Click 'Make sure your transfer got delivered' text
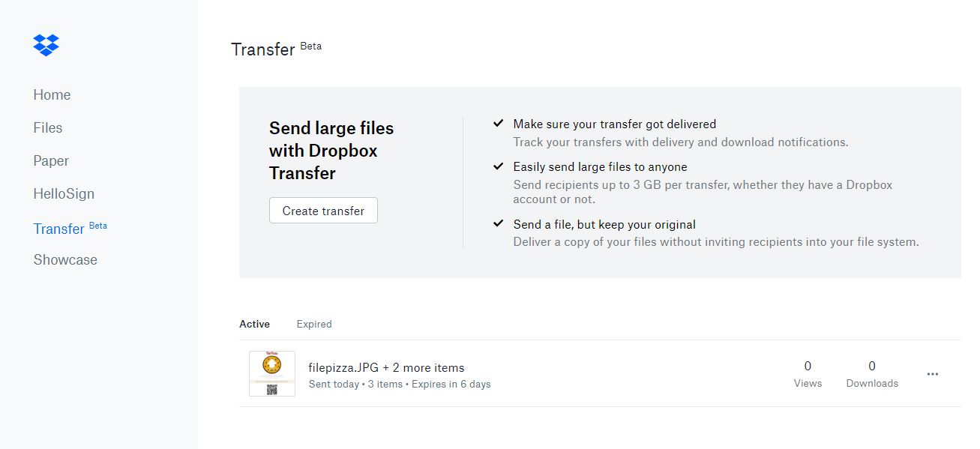The image size is (980, 449). pos(614,124)
